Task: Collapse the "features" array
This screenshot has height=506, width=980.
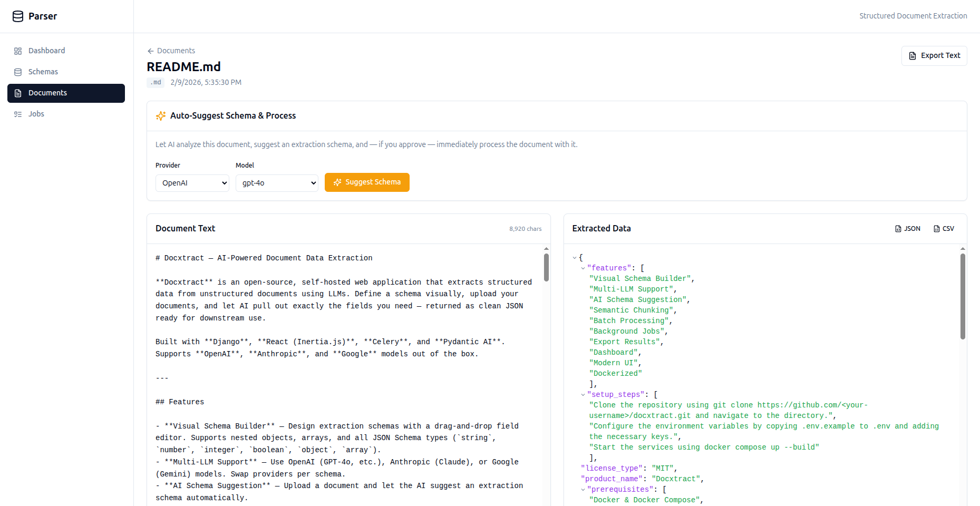Action: [583, 268]
